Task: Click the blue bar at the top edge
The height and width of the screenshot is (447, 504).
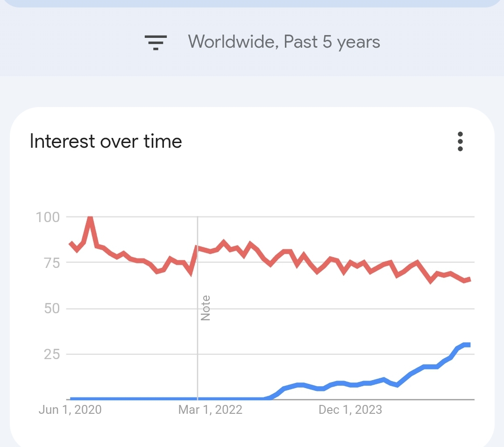Action: click(x=252, y=3)
